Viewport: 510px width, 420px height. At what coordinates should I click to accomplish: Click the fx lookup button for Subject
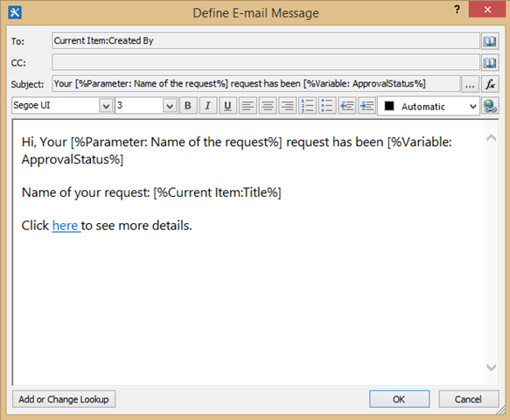(490, 84)
